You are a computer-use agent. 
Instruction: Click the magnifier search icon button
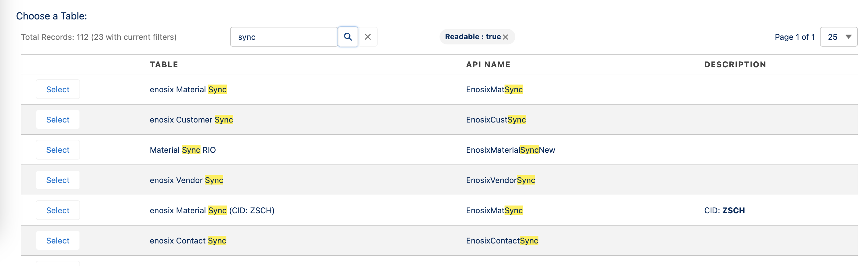pyautogui.click(x=348, y=37)
